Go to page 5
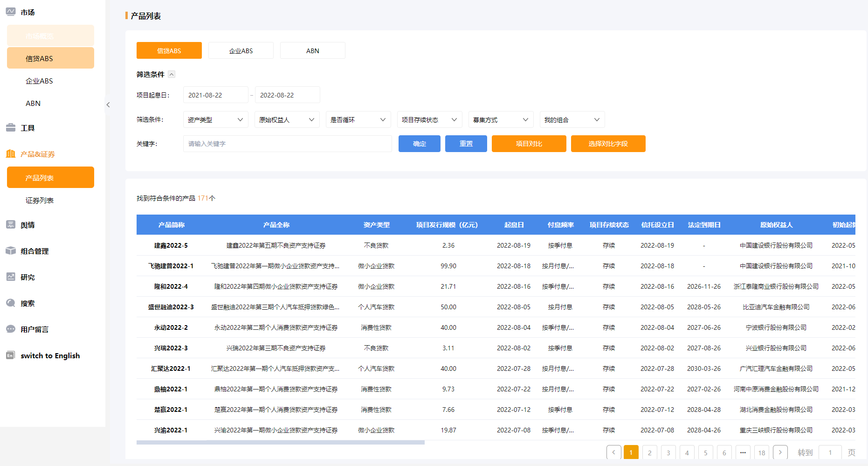The image size is (868, 466). 706,452
